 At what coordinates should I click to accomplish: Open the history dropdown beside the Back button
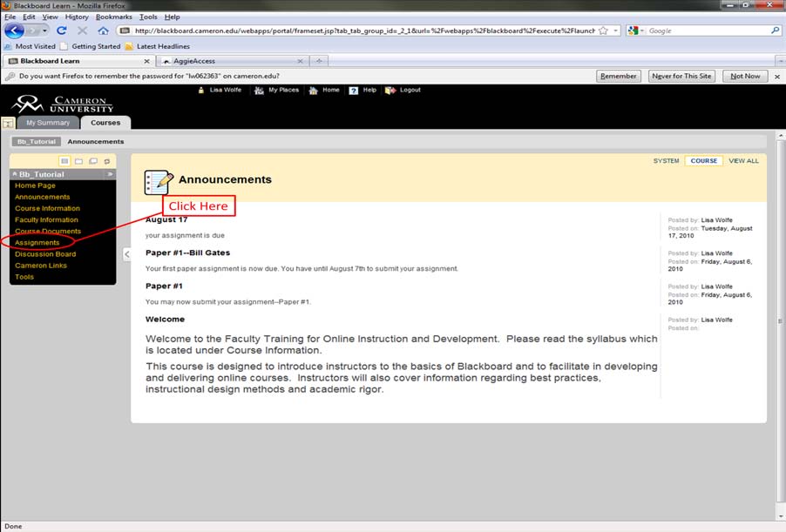44,30
